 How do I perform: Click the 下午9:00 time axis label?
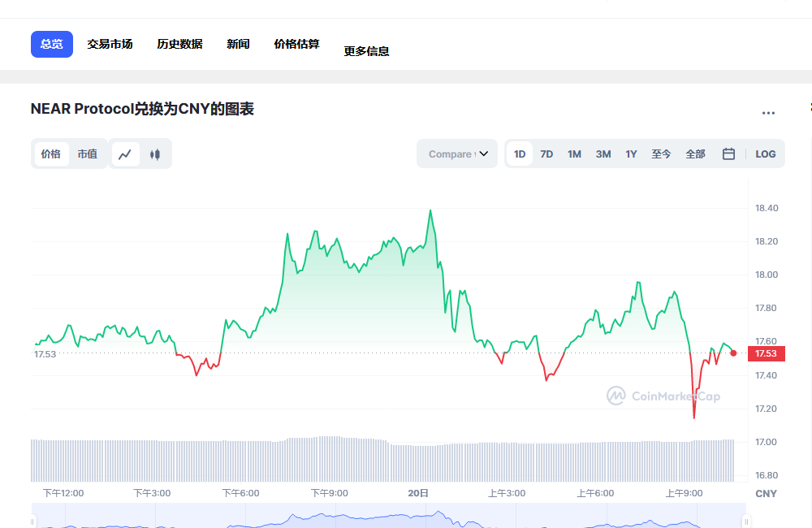tap(330, 493)
